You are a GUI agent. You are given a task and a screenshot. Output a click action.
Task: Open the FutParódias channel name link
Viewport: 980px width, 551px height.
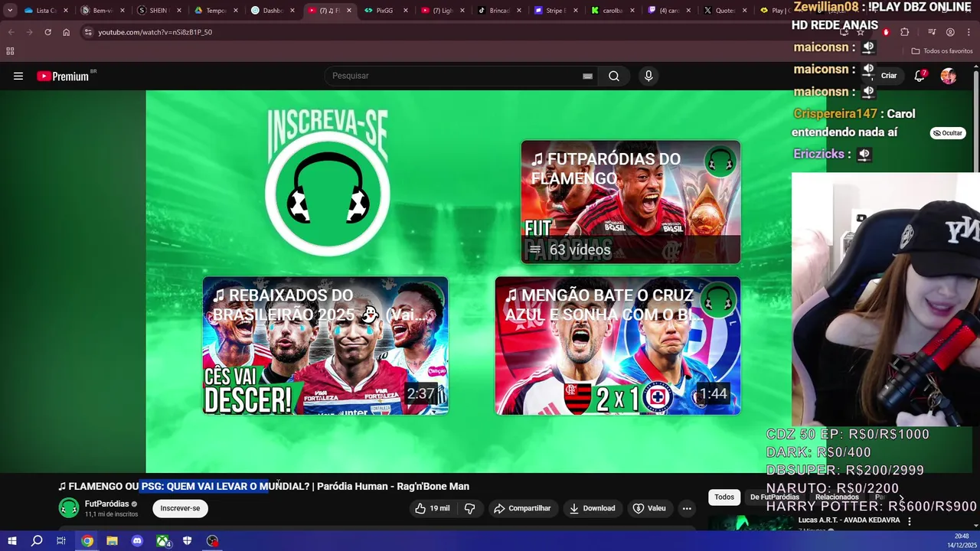(106, 504)
